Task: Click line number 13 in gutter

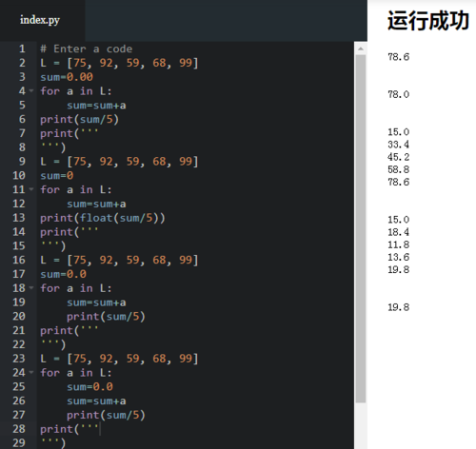Action: tap(19, 218)
